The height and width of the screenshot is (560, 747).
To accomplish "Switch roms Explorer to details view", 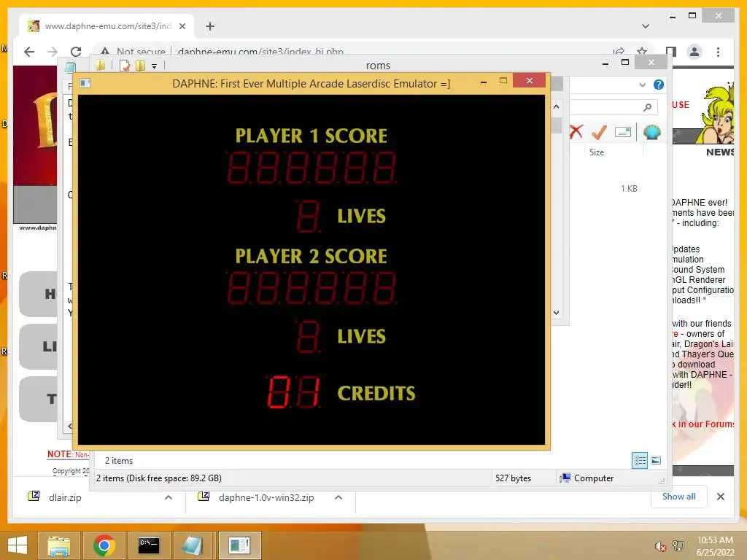I will 640,461.
